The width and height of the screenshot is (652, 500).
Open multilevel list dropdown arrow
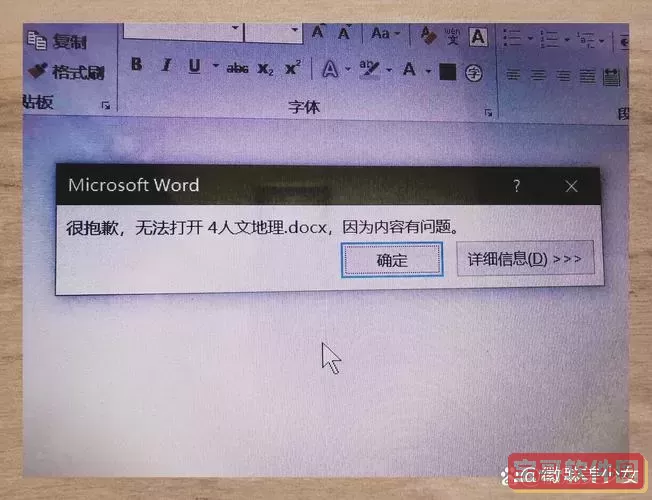click(x=601, y=41)
